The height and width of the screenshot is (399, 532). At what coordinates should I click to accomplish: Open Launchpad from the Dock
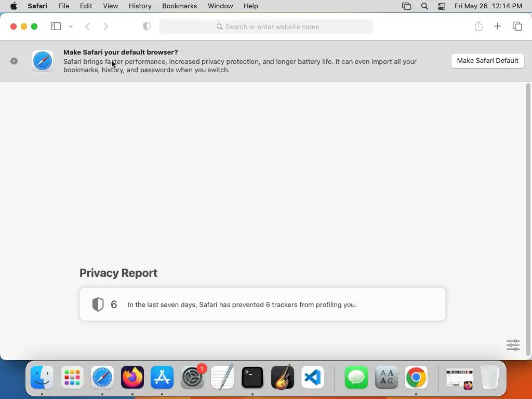72,377
